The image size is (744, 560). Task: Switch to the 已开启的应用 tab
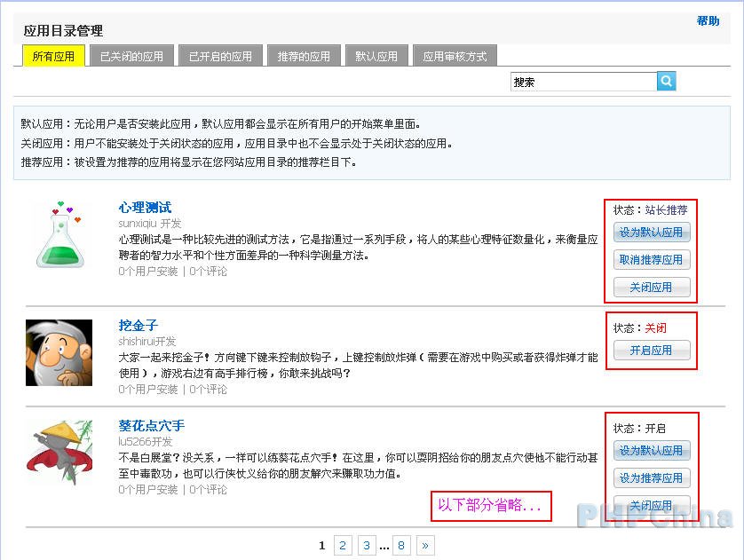click(220, 56)
